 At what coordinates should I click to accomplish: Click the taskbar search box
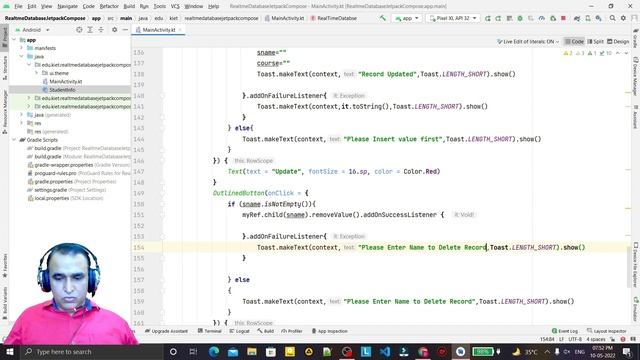coord(92,351)
